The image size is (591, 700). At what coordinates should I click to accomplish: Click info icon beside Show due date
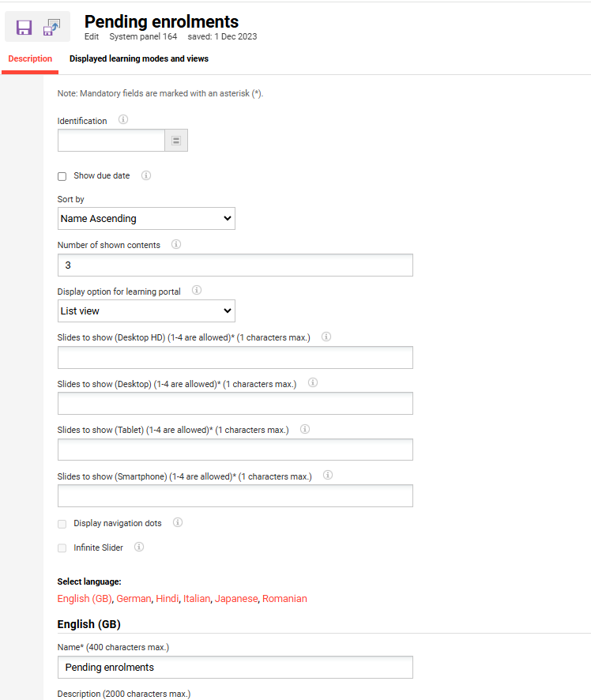point(146,175)
